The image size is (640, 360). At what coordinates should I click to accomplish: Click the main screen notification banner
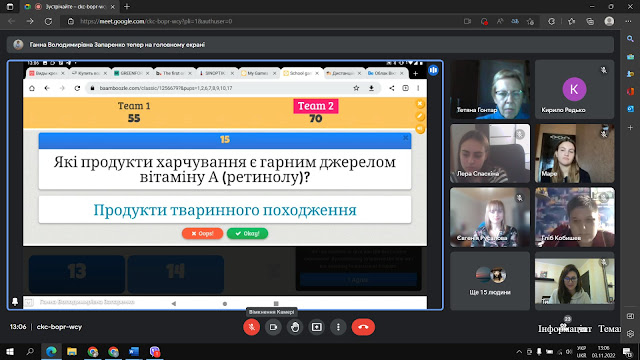click(x=310, y=44)
